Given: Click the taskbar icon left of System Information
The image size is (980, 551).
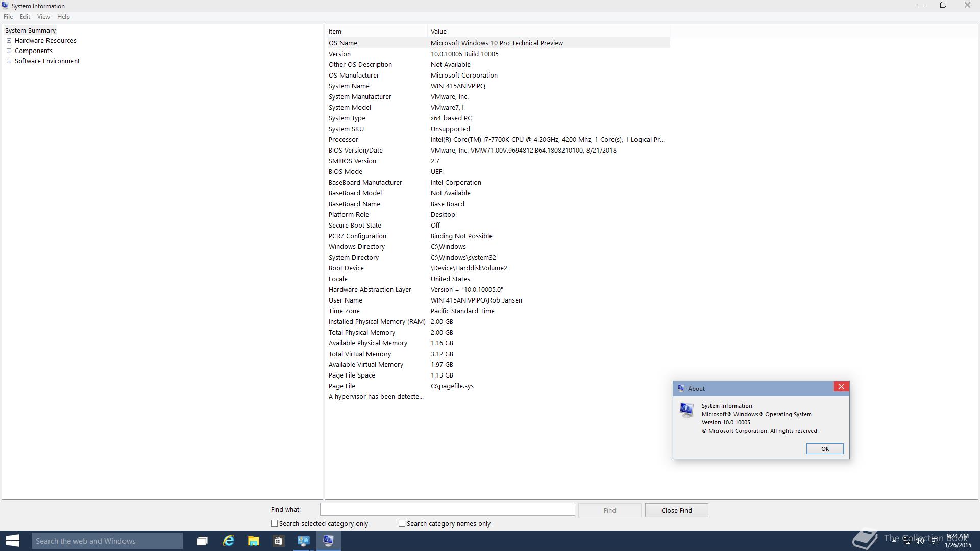Looking at the screenshot, I should click(303, 541).
